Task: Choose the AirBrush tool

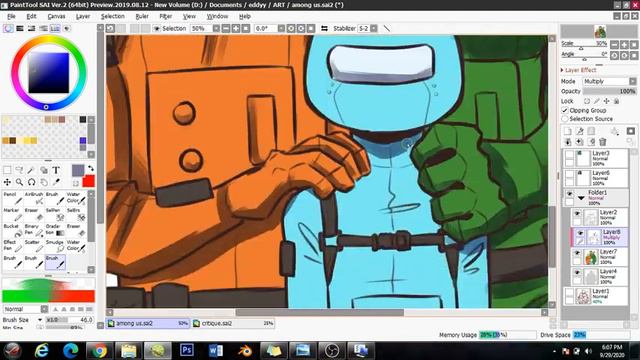Action: tap(34, 198)
